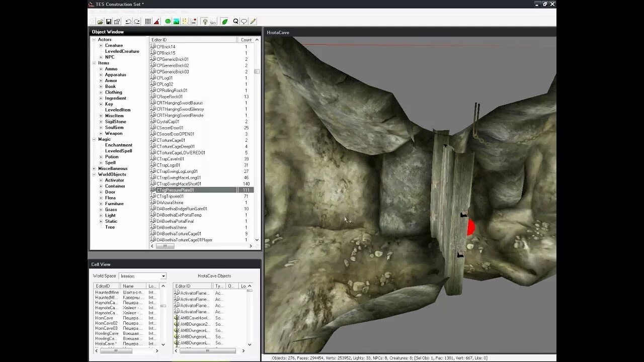Select AMBCaveHowl sound object in cell
The height and width of the screenshot is (362, 644).
pyautogui.click(x=196, y=318)
